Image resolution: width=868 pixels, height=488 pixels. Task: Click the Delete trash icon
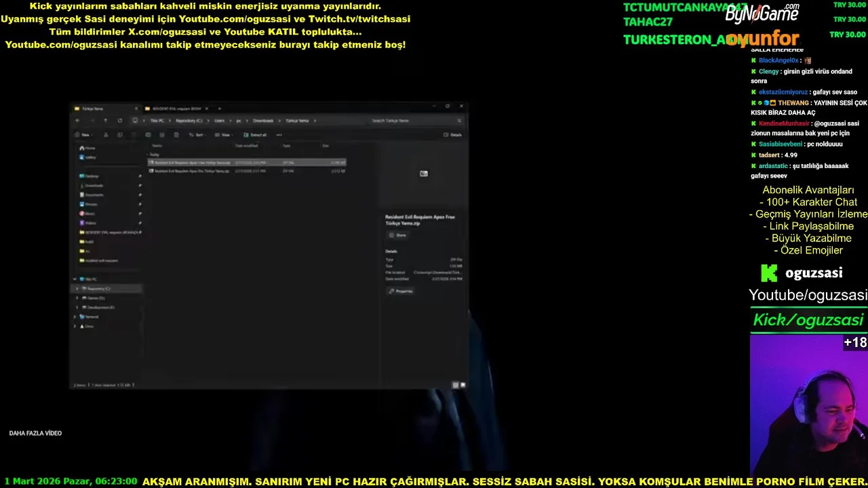176,135
